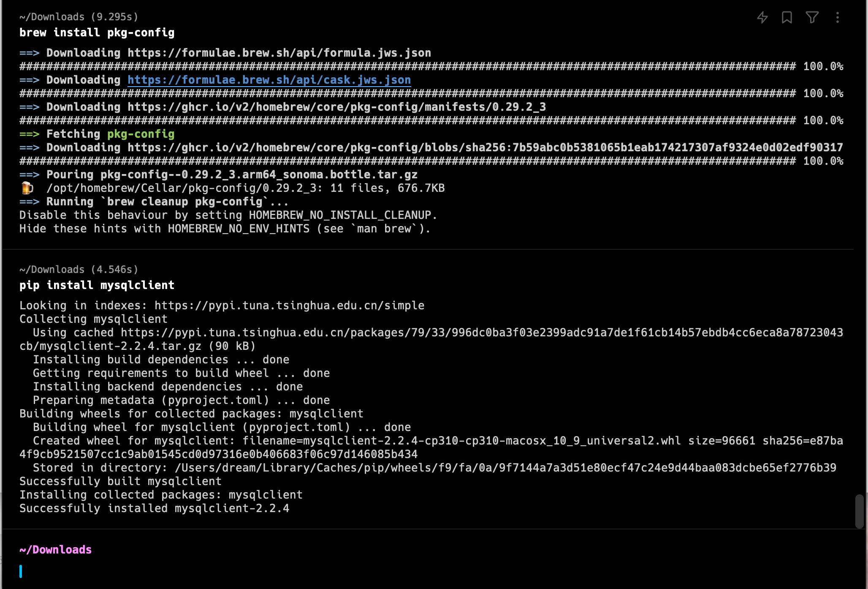This screenshot has height=589, width=868.
Task: Select the brew install pkg-config command
Action: pos(97,33)
